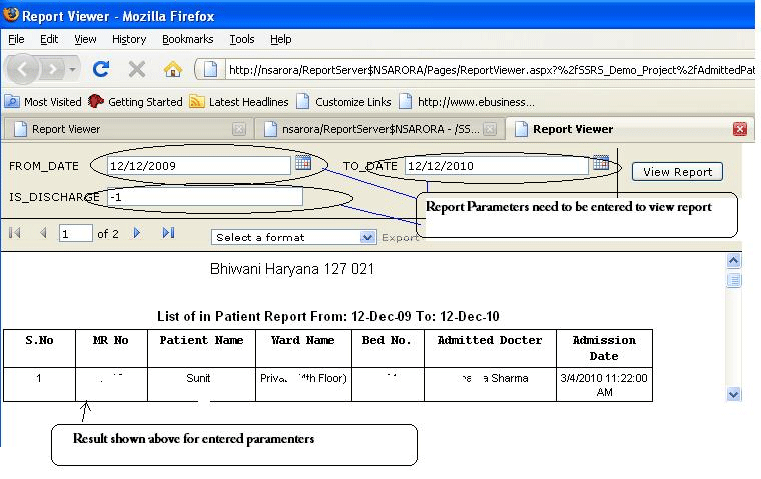Screen dimensions: 761x479
Task: Close the active Report Viewer tab
Action: coord(740,129)
